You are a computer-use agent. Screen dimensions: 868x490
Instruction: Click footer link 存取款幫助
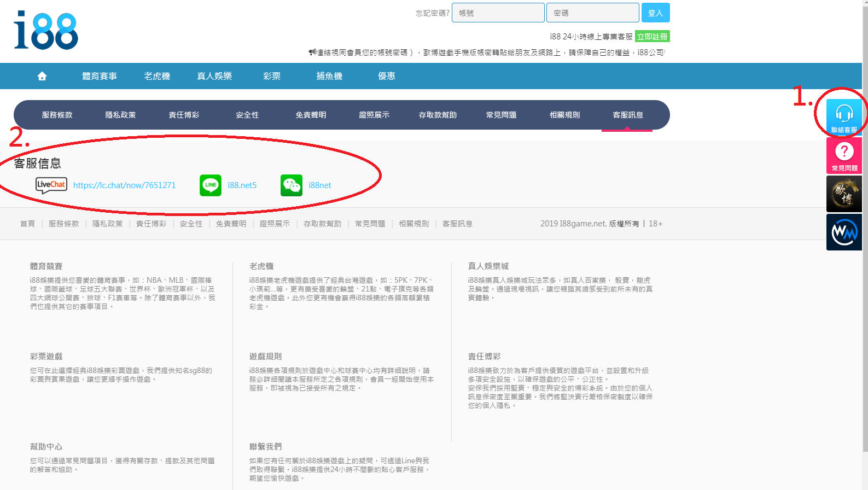coord(323,224)
